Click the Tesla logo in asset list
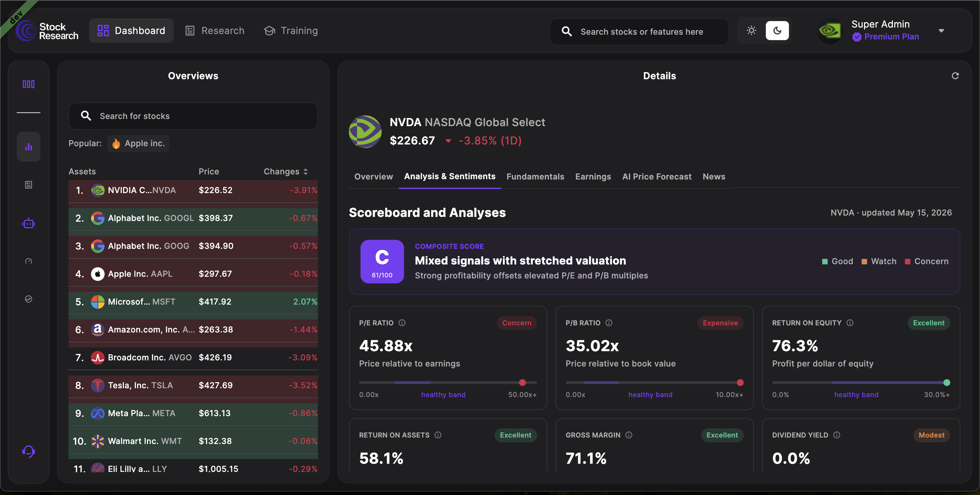 click(97, 385)
